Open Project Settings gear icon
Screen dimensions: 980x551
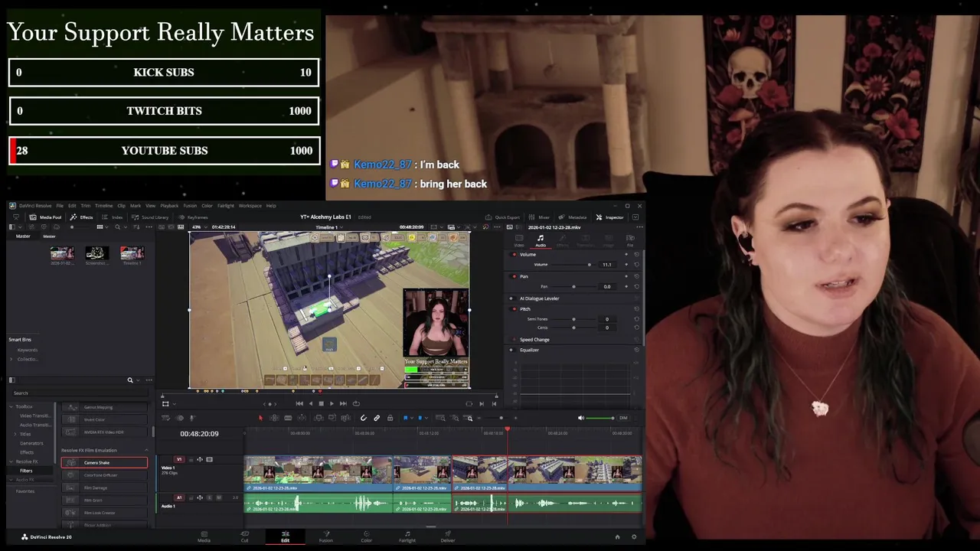[x=634, y=536]
